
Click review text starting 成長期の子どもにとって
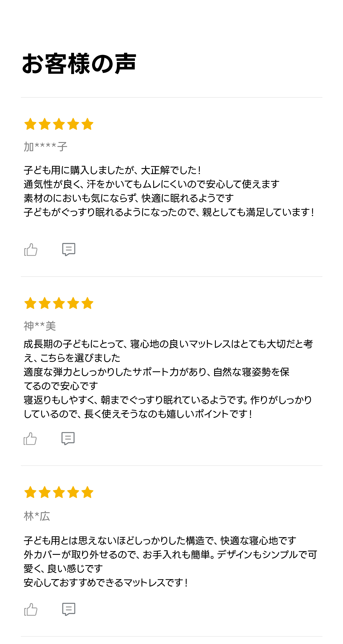point(169,379)
